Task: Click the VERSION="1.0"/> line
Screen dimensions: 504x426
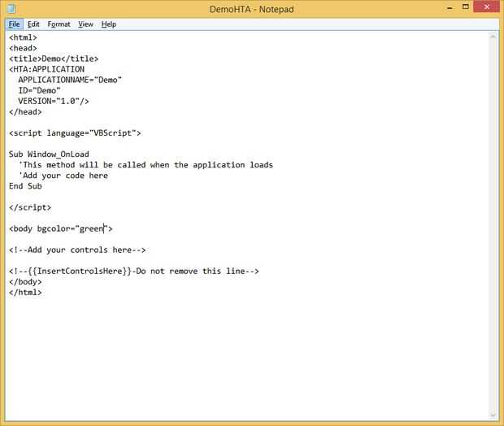Action: tap(54, 102)
